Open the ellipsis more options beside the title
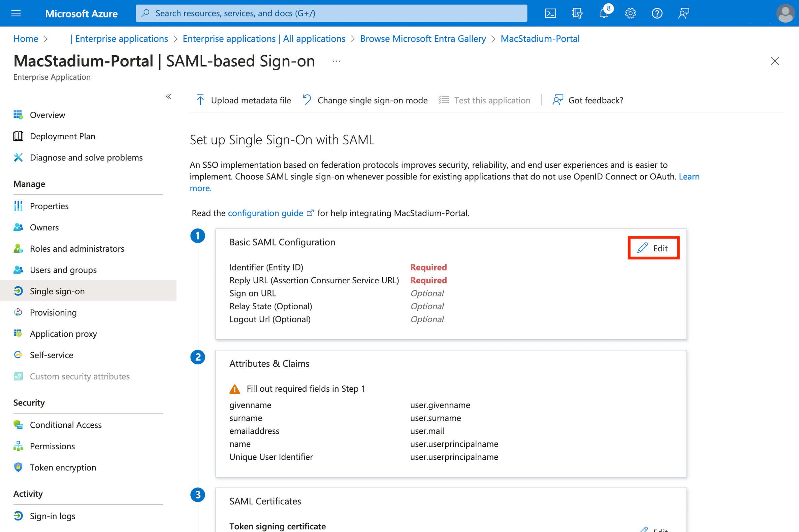 336,62
